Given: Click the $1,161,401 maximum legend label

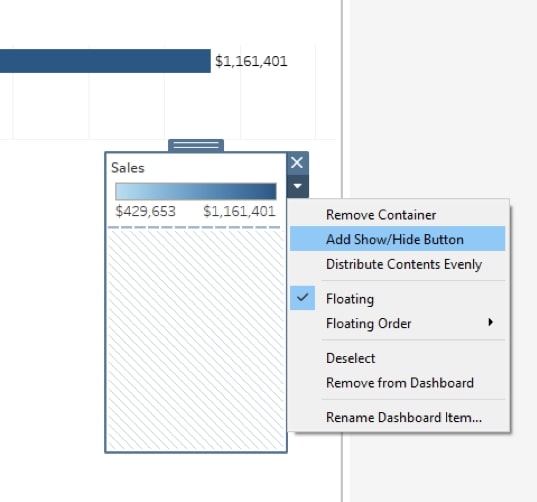Looking at the screenshot, I should [x=239, y=211].
